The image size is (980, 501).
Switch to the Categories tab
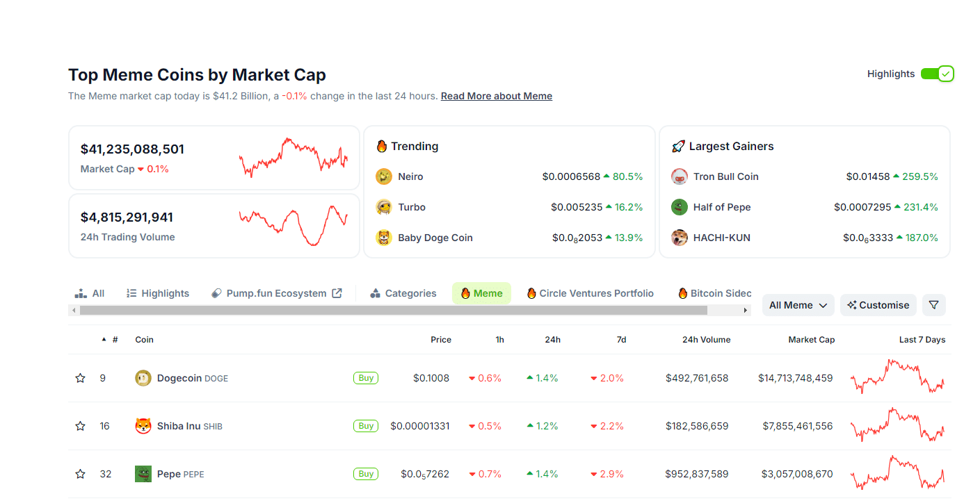pos(403,293)
